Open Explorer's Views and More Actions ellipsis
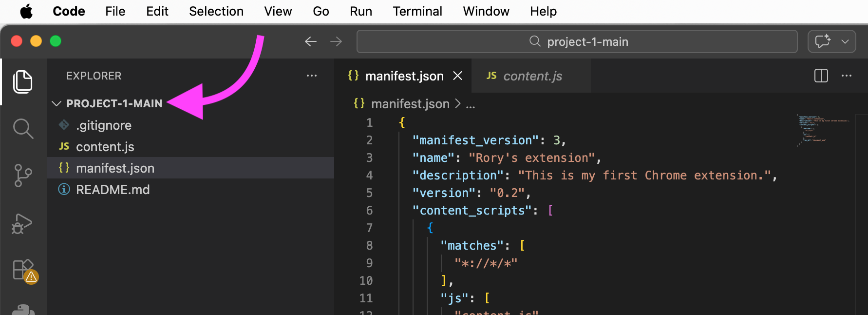Screen dimensions: 868x315 point(312,76)
